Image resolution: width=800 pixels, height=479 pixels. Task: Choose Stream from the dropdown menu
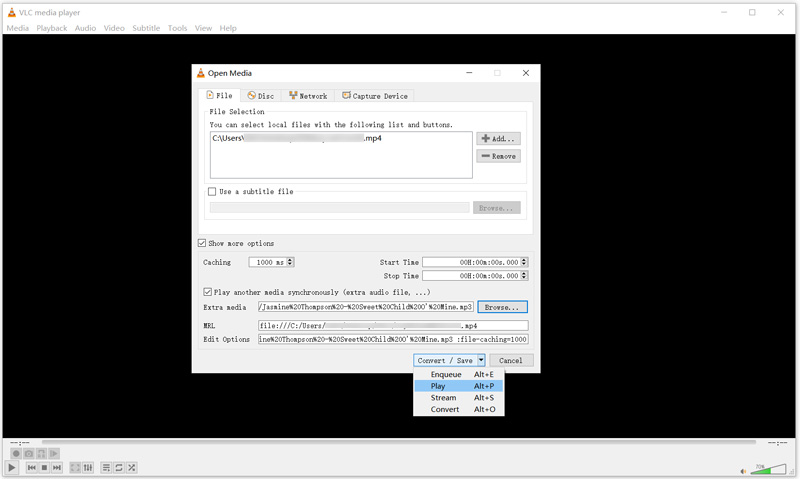pos(459,398)
